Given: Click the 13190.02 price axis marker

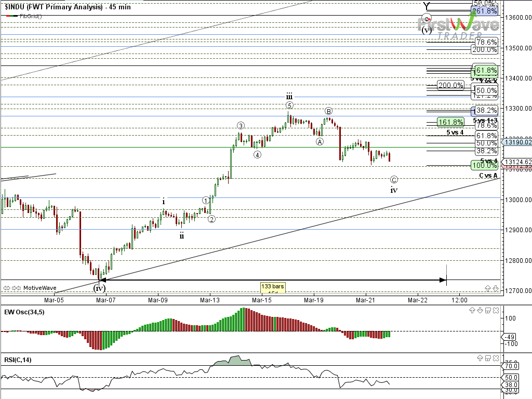Looking at the screenshot, I should [518, 142].
